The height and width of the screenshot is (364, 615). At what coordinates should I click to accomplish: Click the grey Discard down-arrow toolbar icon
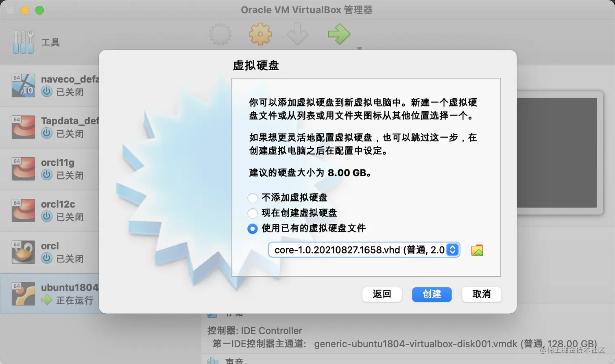(297, 34)
